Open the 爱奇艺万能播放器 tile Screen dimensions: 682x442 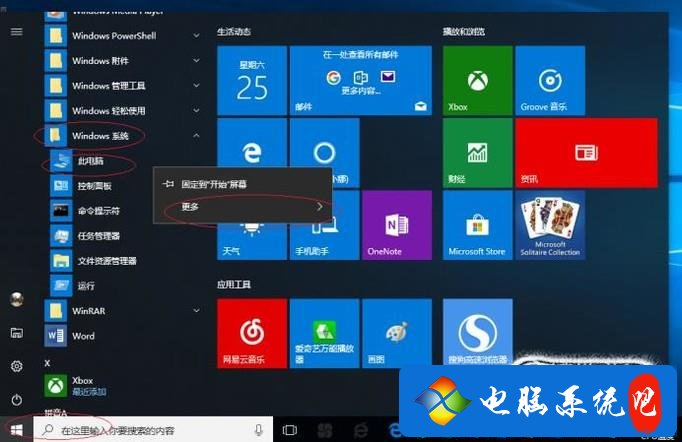pyautogui.click(x=324, y=333)
